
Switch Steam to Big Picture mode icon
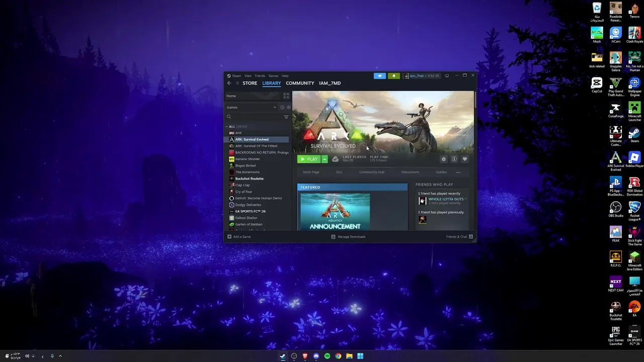point(447,76)
